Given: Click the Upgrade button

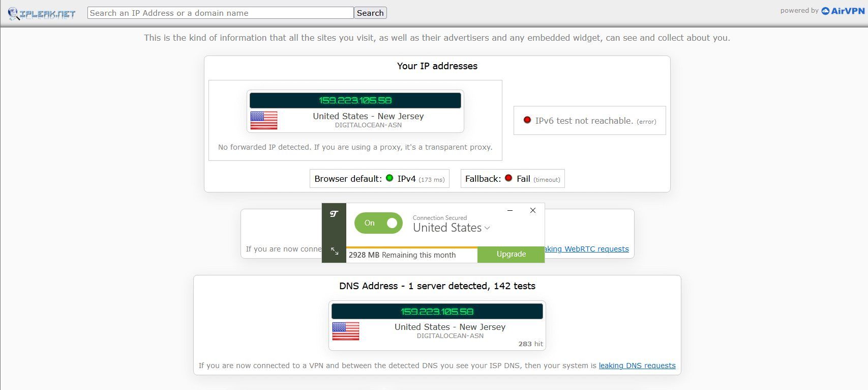Looking at the screenshot, I should [x=511, y=255].
